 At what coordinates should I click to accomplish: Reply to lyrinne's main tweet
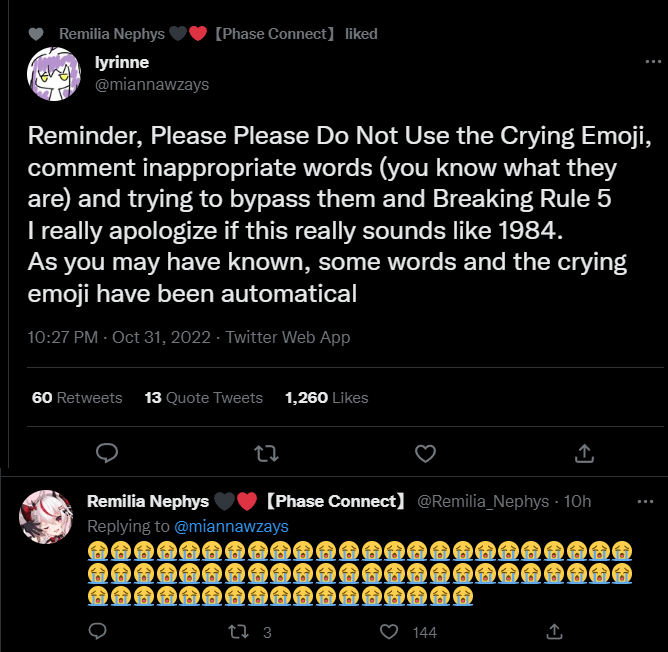(x=107, y=454)
